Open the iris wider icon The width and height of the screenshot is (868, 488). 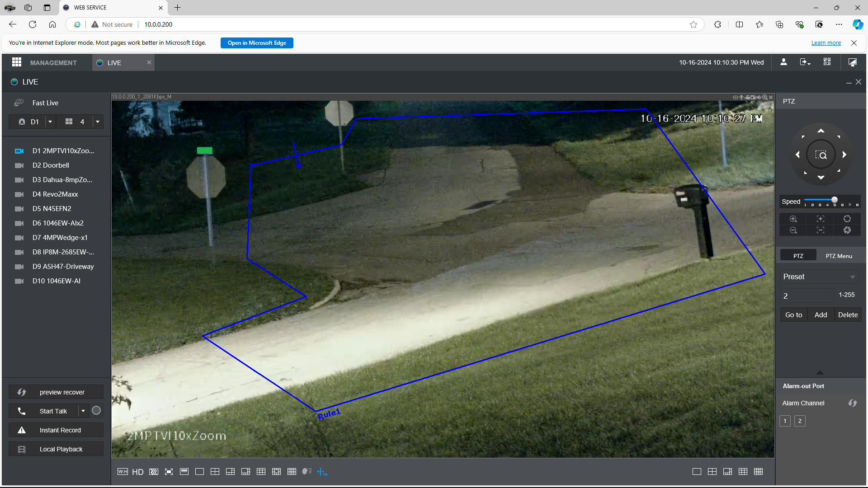(847, 219)
